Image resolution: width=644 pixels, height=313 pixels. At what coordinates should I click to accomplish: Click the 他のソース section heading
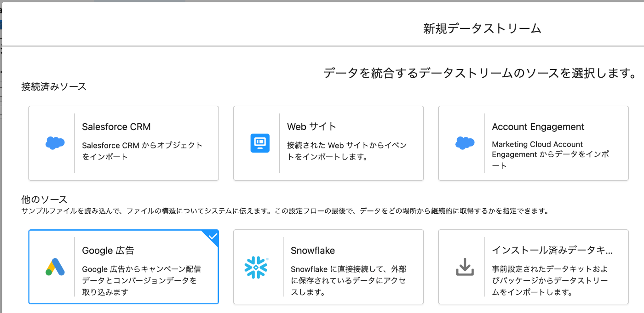[44, 199]
